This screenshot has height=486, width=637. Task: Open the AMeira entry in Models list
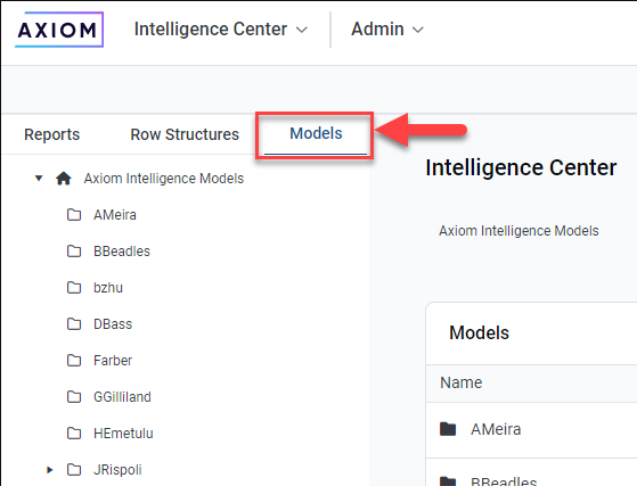[x=495, y=430]
